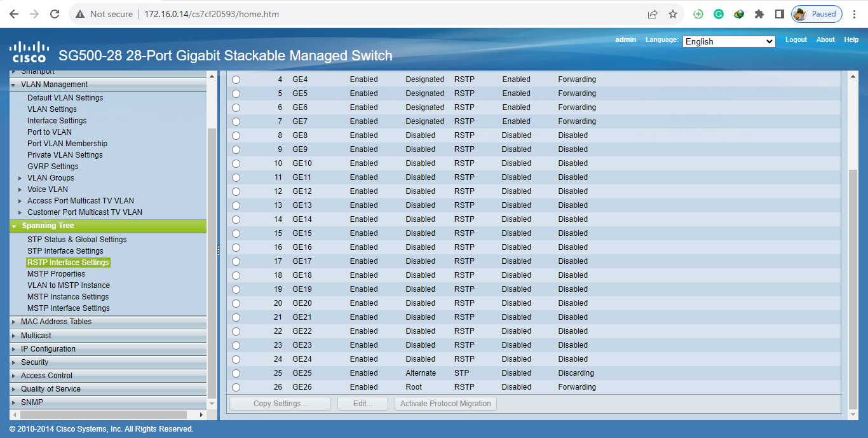The image size is (868, 438).
Task: Select radio button for GE13 row
Action: pos(236,206)
